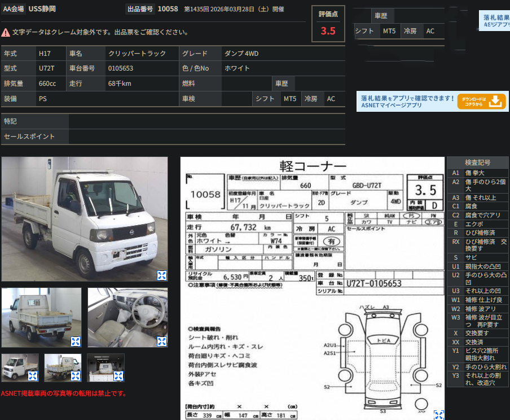This screenshot has width=510, height=420.
Task: Click legend entry A1 傷 拳大
Action: [477, 173]
